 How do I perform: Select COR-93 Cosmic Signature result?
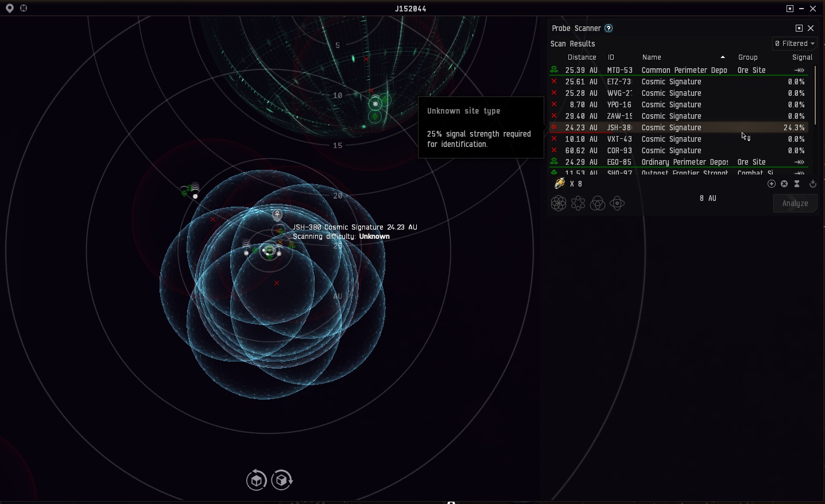(x=679, y=150)
